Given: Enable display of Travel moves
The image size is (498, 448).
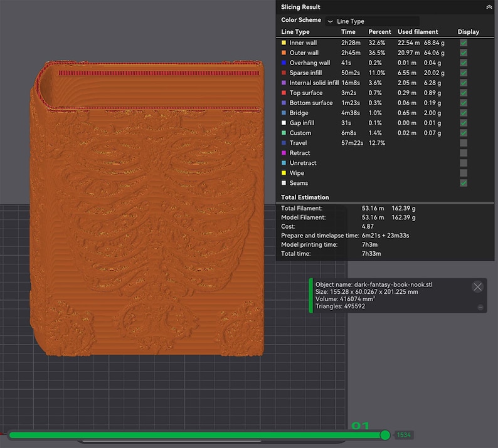Looking at the screenshot, I should point(464,143).
